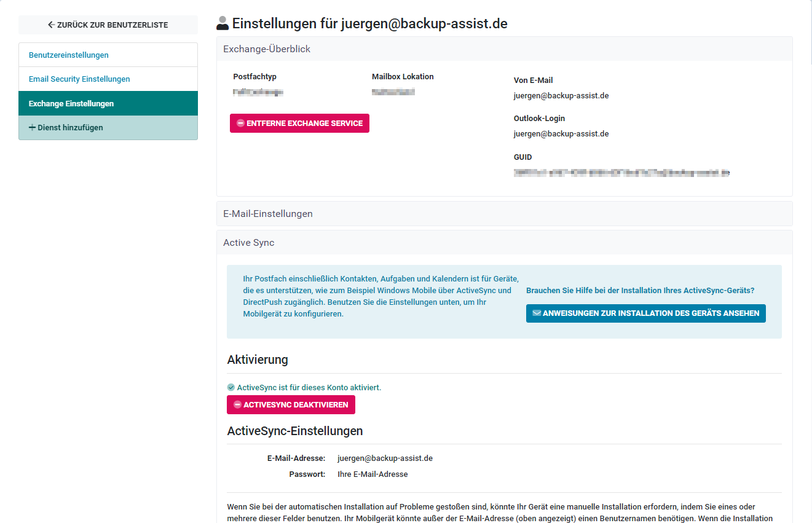Click the plus icon beside Dienst hinzufügen
This screenshot has height=523, width=812.
(x=33, y=128)
